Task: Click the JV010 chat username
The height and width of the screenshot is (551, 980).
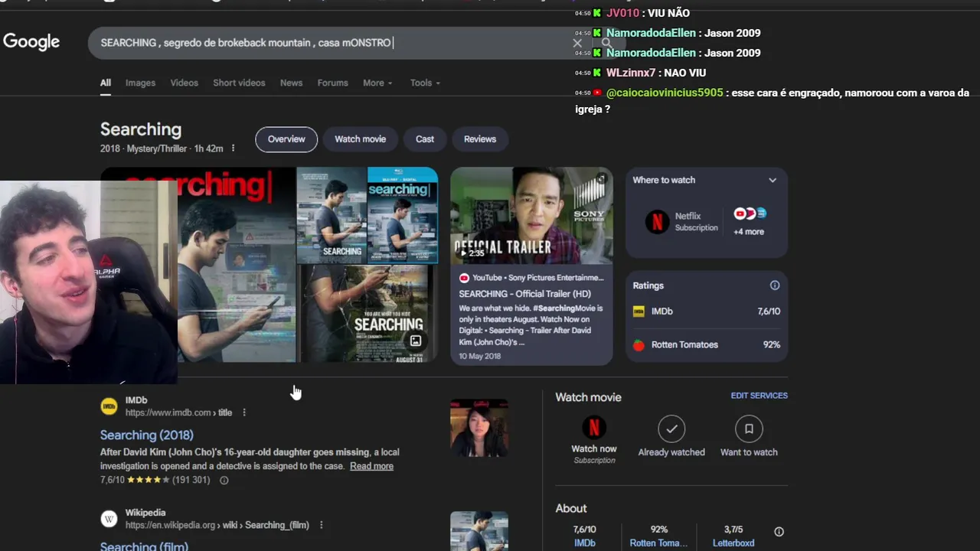Action: click(x=622, y=13)
